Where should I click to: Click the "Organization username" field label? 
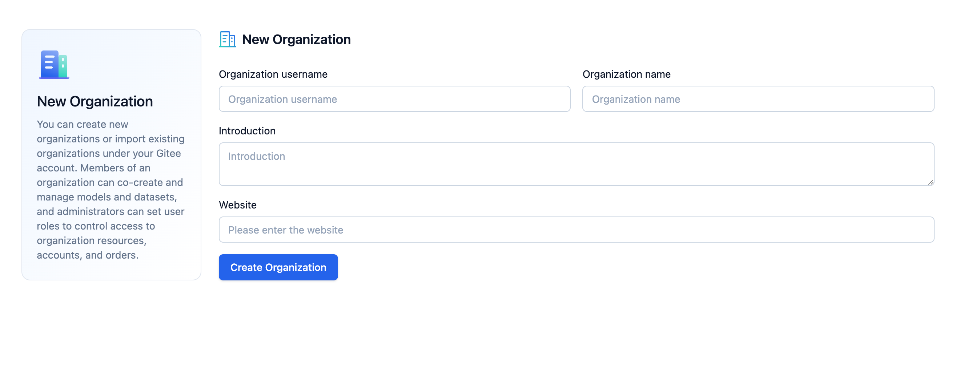click(273, 74)
